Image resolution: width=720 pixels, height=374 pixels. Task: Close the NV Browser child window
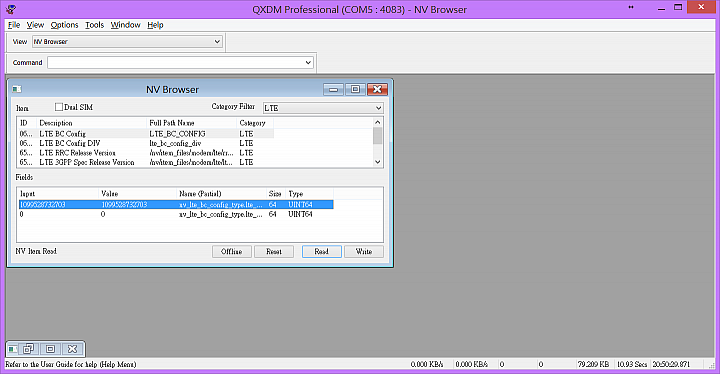(377, 89)
